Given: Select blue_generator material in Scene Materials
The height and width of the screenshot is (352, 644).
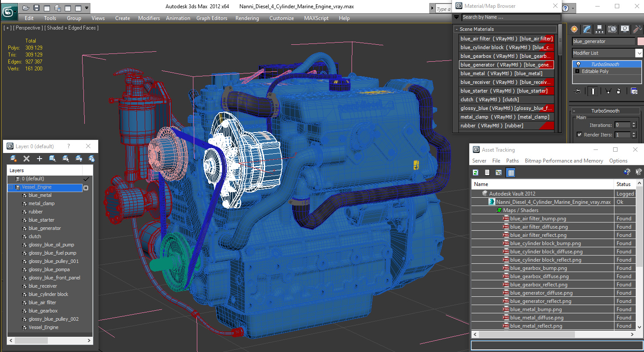Looking at the screenshot, I should pyautogui.click(x=507, y=65).
